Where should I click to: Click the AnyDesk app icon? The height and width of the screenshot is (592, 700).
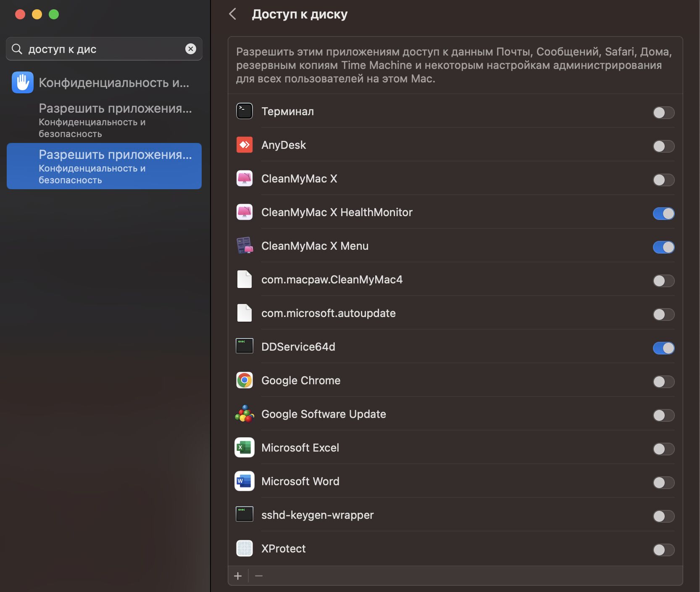click(244, 145)
